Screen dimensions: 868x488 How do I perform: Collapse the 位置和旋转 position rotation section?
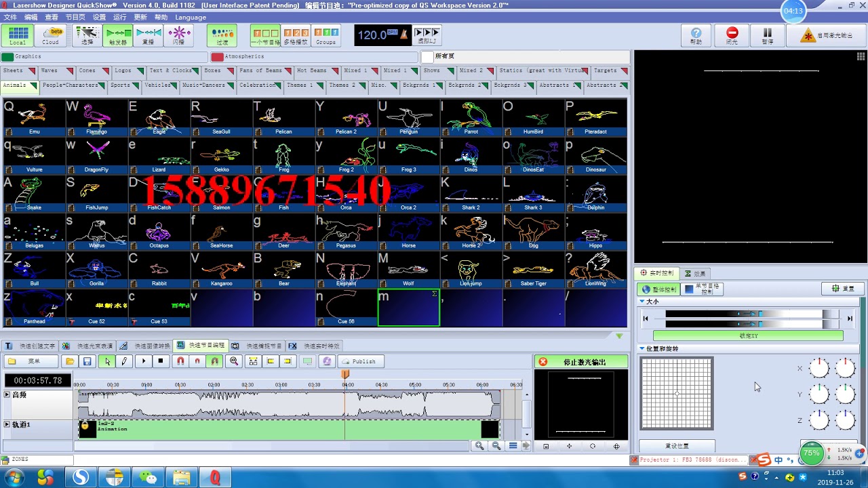click(x=642, y=349)
